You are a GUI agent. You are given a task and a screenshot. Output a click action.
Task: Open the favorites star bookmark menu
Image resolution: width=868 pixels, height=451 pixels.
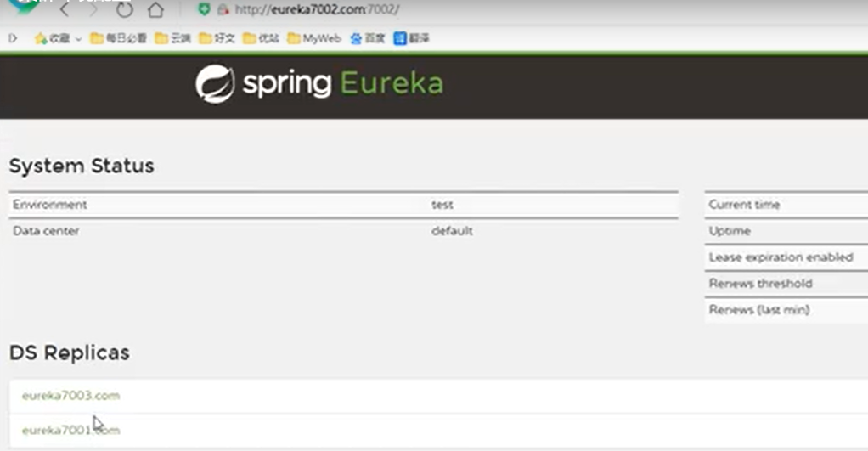tap(52, 38)
